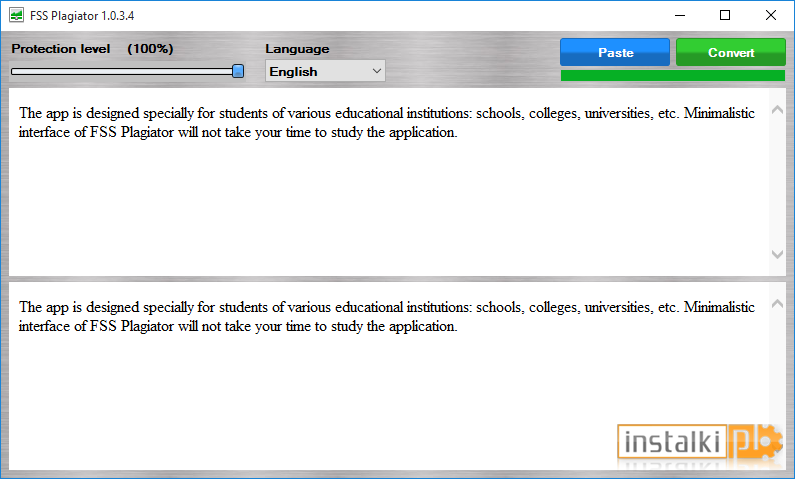Click the word 'Minimalistic' in the upper text box

pos(719,113)
